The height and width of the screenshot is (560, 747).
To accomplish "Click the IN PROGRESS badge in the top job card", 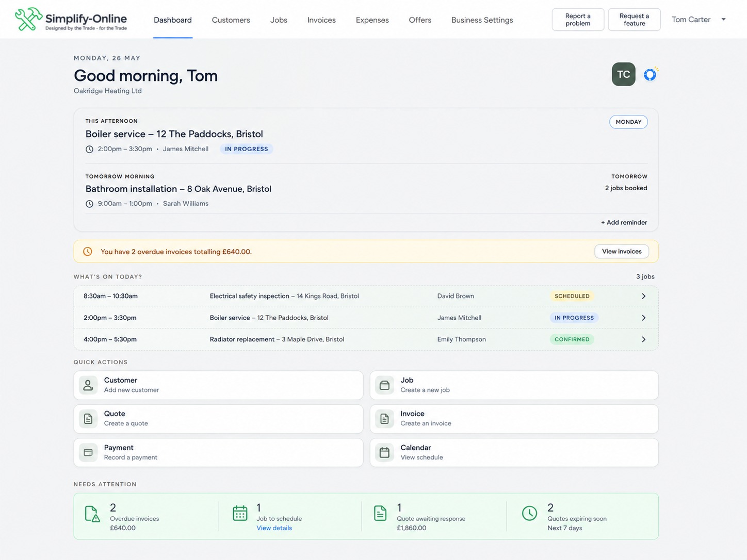I will (247, 149).
